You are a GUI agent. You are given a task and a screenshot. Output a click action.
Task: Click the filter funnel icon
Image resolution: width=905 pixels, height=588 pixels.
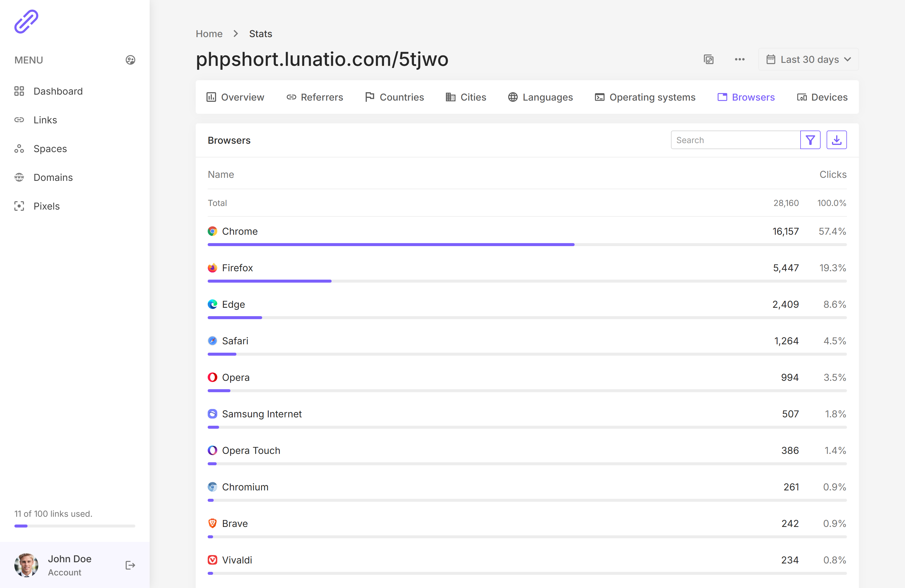click(810, 140)
